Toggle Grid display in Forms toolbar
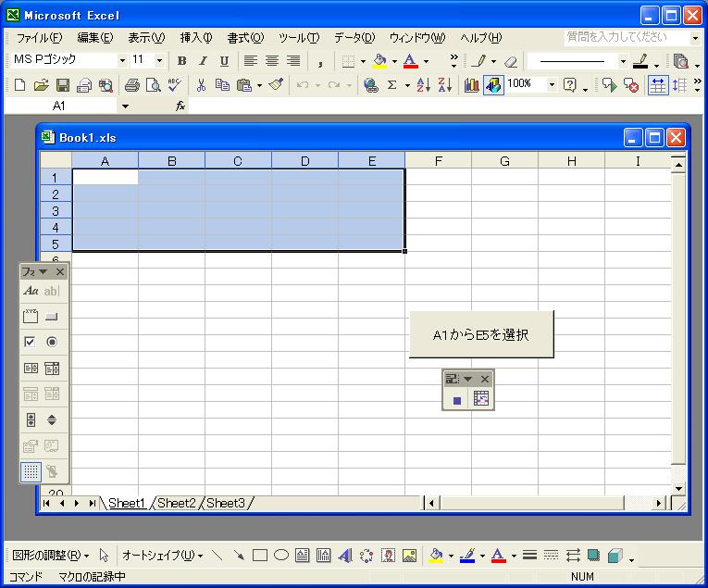Image resolution: width=708 pixels, height=588 pixels. tap(31, 471)
